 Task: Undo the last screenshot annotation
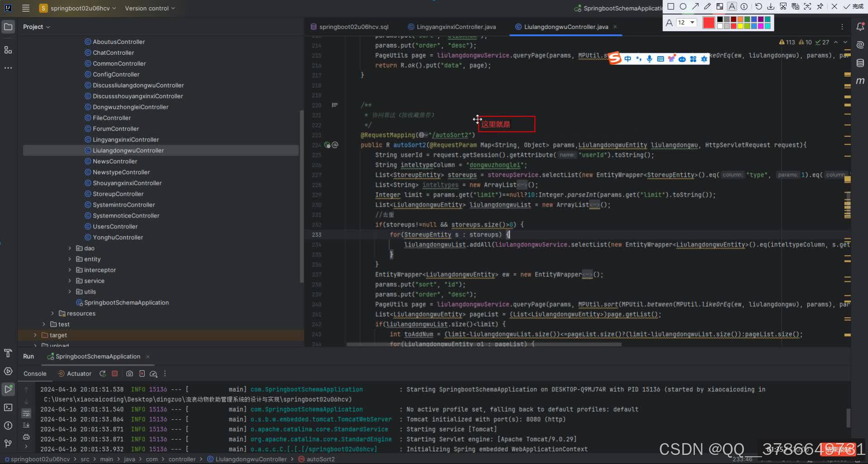tap(758, 6)
